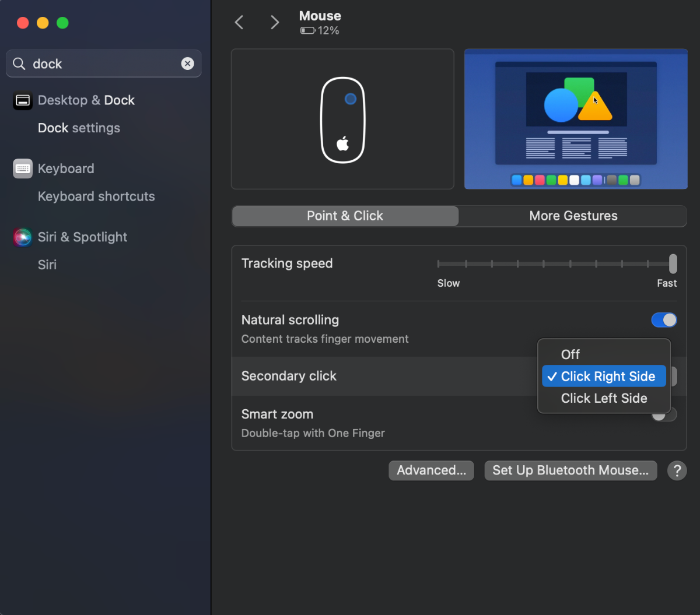Open help with the question mark button
The width and height of the screenshot is (700, 615).
pos(677,470)
